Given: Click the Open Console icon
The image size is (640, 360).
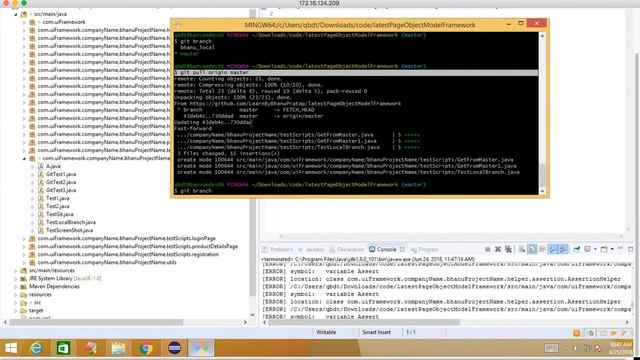Looking at the screenshot, I should tap(604, 249).
